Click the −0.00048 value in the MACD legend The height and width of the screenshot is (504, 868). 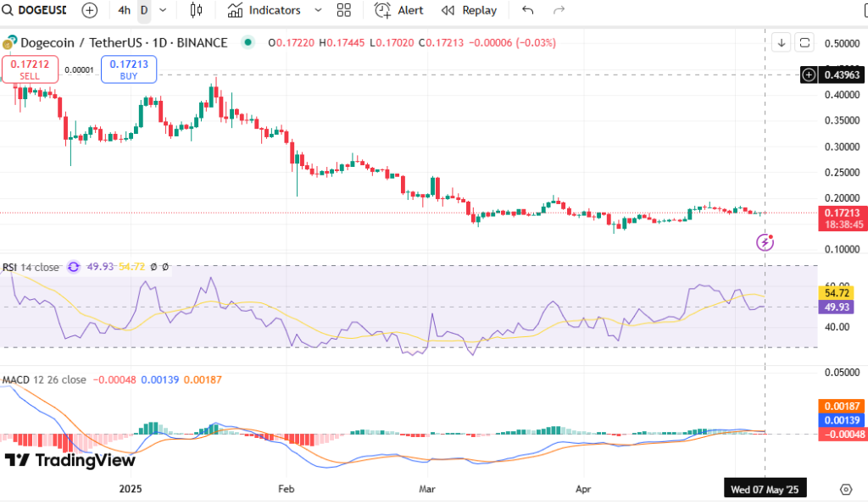114,380
